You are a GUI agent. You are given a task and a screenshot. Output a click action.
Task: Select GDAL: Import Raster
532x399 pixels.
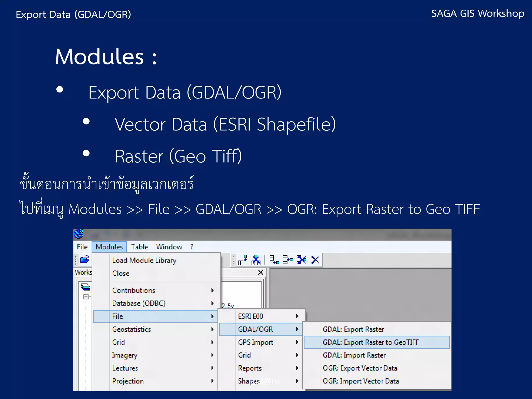pos(377,355)
